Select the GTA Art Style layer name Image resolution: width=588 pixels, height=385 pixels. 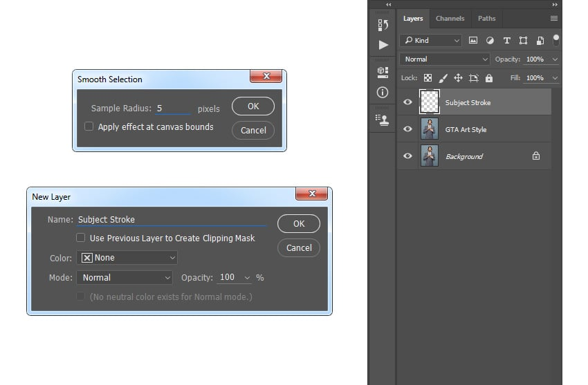(466, 129)
